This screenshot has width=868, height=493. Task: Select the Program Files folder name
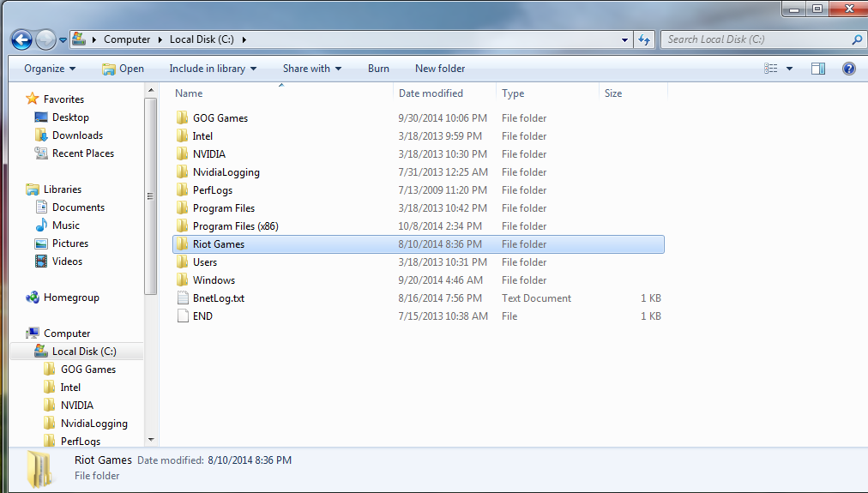[224, 208]
